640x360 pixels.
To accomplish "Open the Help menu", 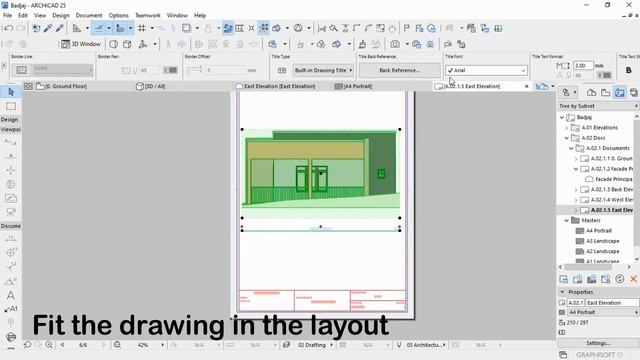I will [x=200, y=15].
